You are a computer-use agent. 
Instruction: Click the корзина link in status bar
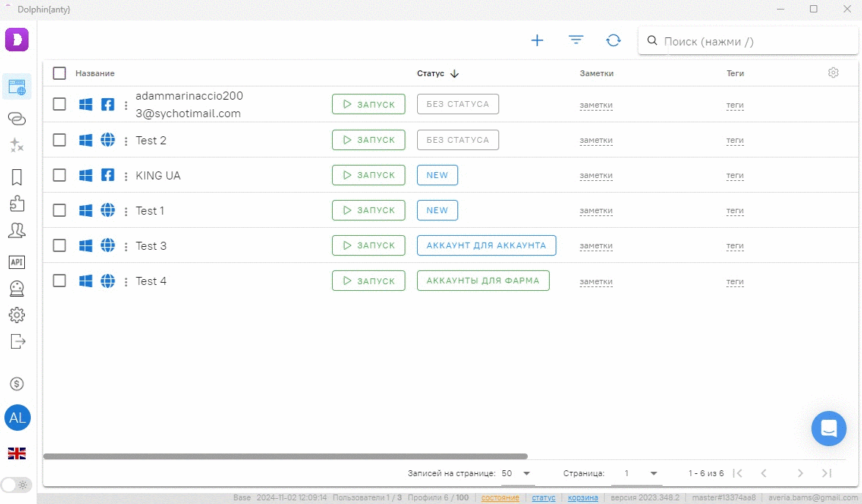tap(583, 497)
